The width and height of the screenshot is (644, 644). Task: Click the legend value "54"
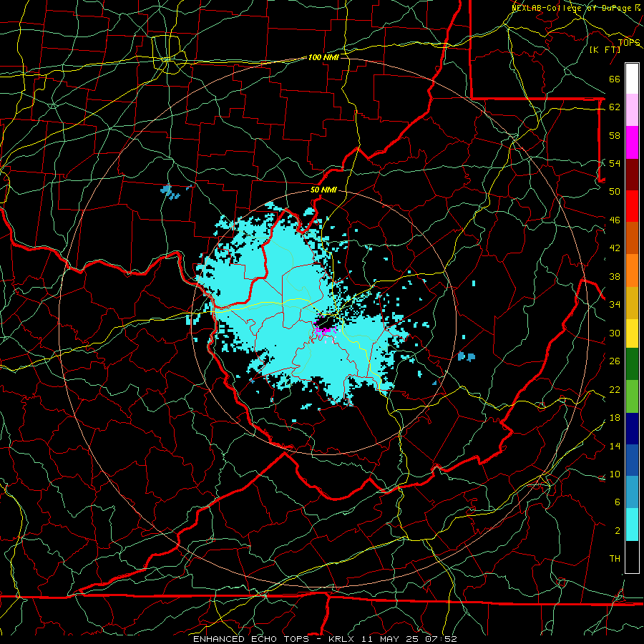(615, 163)
